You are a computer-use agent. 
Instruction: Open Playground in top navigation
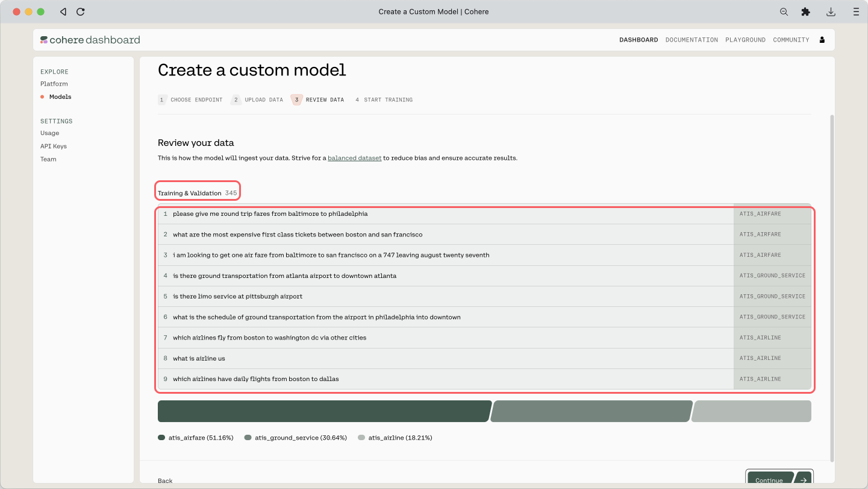745,40
